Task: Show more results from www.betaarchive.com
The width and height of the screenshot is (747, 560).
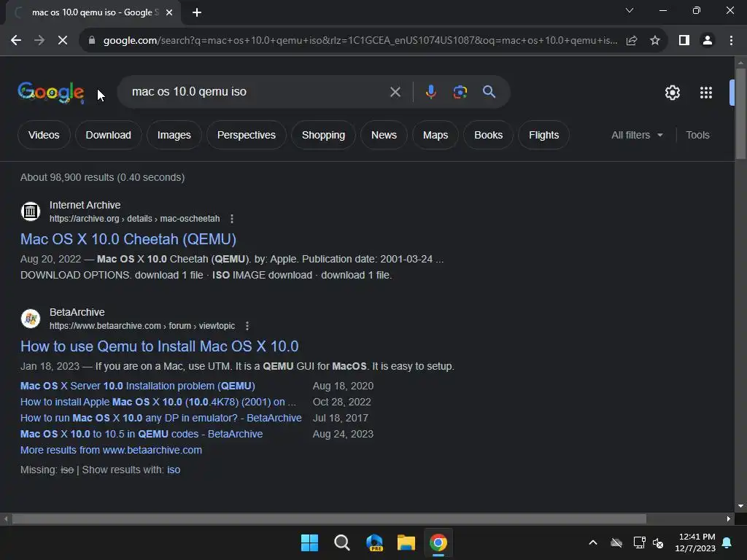Action: tap(111, 450)
